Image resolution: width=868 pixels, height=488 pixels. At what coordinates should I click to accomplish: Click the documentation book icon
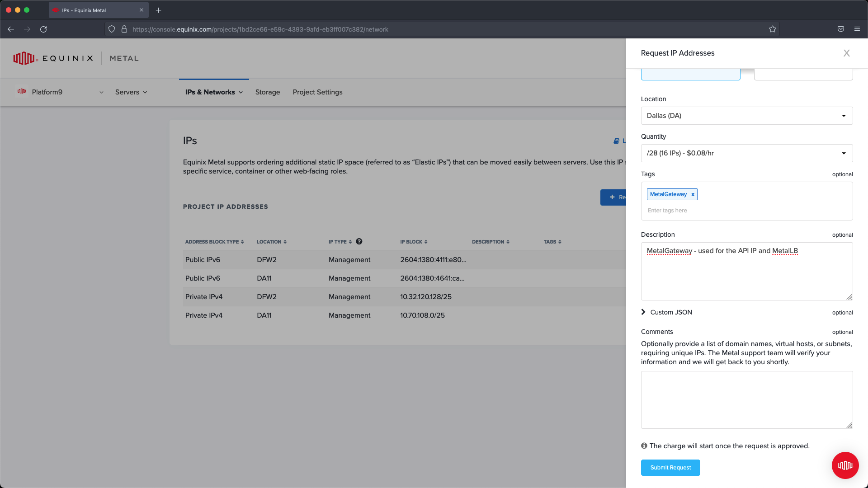pyautogui.click(x=616, y=141)
